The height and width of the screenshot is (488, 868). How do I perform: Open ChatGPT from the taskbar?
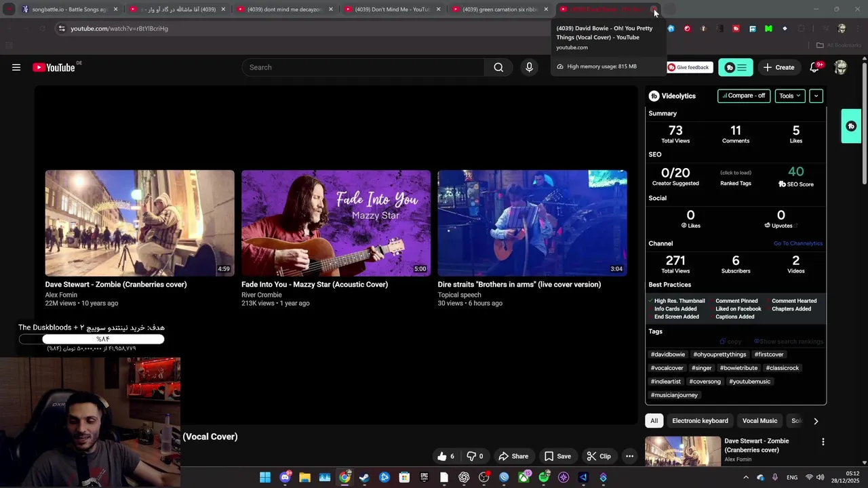[464, 477]
